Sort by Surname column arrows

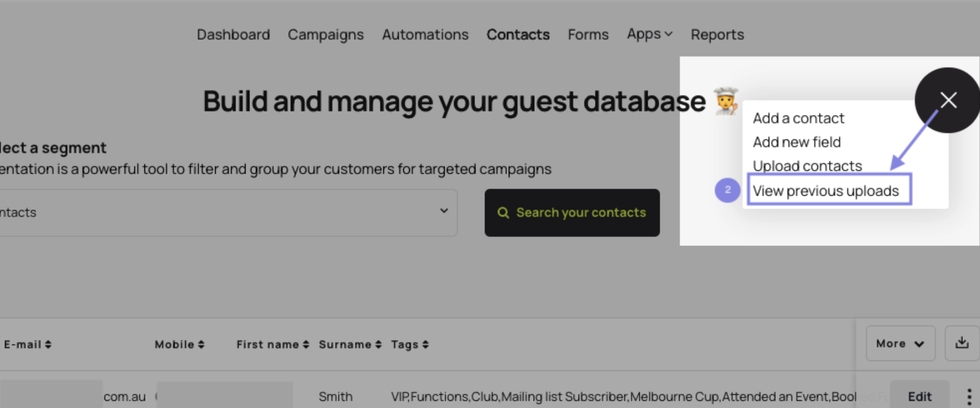pyautogui.click(x=378, y=344)
